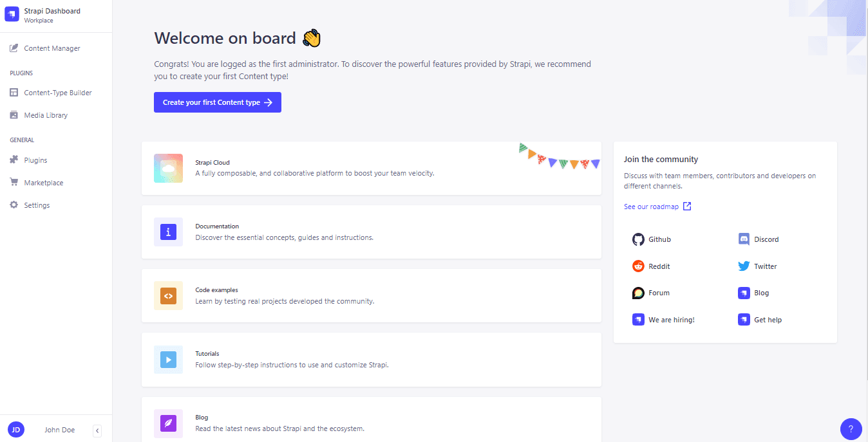Click the Strapi Cloud card icon
The image size is (868, 442).
coord(168,168)
